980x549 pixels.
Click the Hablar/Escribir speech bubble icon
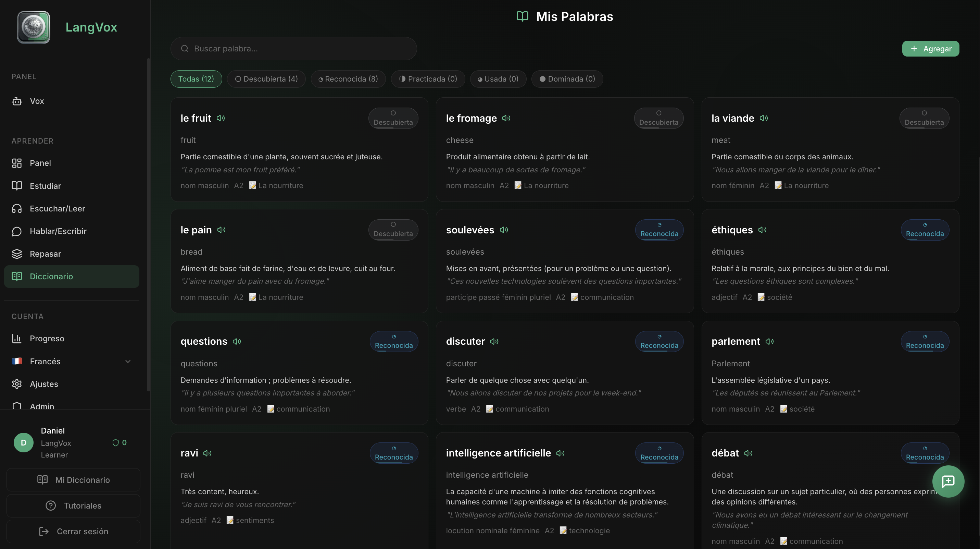coord(17,231)
